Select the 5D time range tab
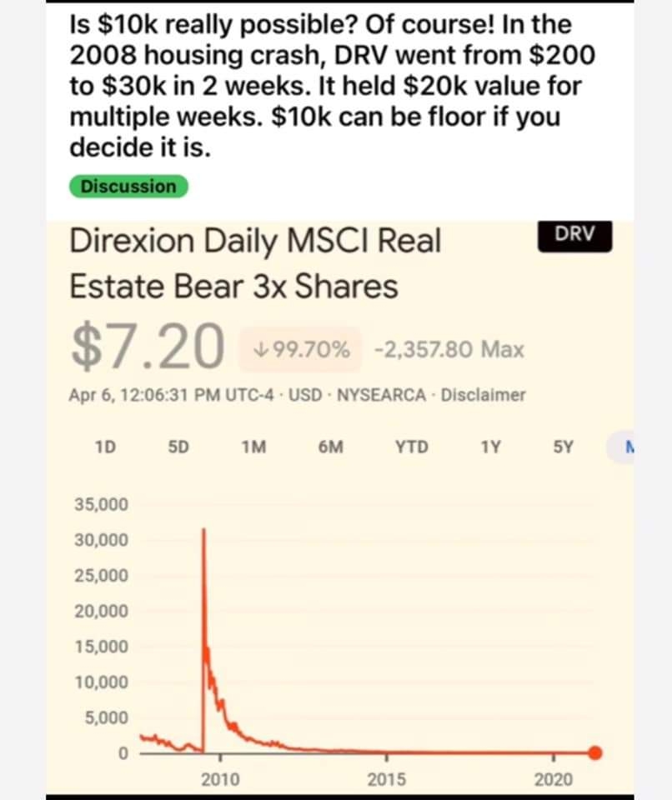672x800 pixels. click(x=178, y=447)
